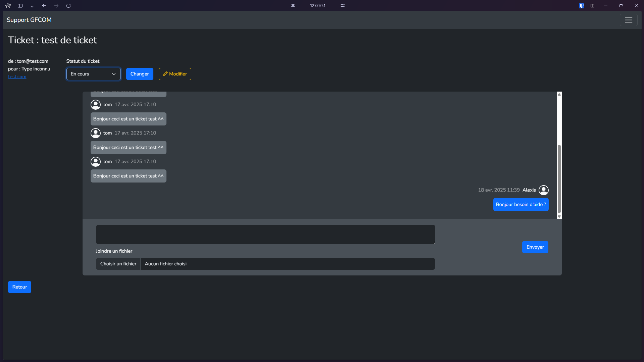644x362 pixels.
Task: Click the message text area
Action: pos(265,235)
